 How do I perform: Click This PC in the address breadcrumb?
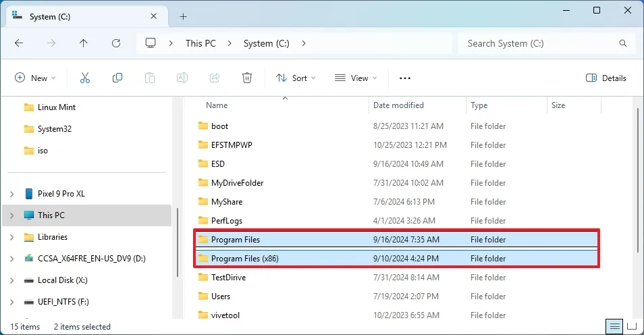(x=200, y=43)
